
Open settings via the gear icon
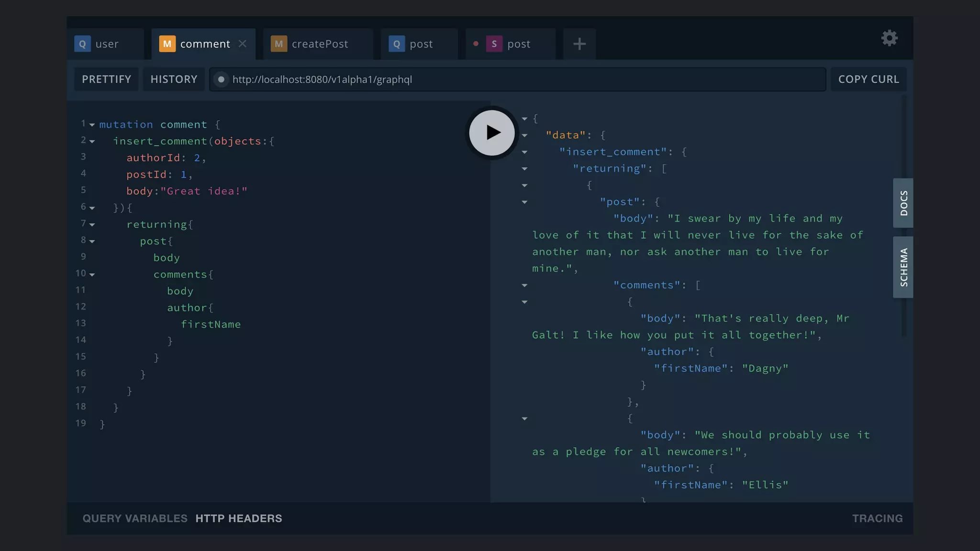tap(889, 38)
